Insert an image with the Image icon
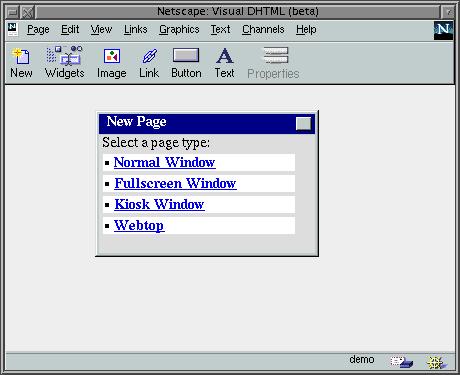The image size is (460, 375). pos(112,56)
